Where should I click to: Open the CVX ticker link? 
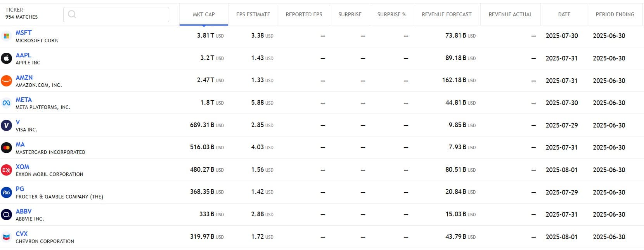pyautogui.click(x=21, y=234)
